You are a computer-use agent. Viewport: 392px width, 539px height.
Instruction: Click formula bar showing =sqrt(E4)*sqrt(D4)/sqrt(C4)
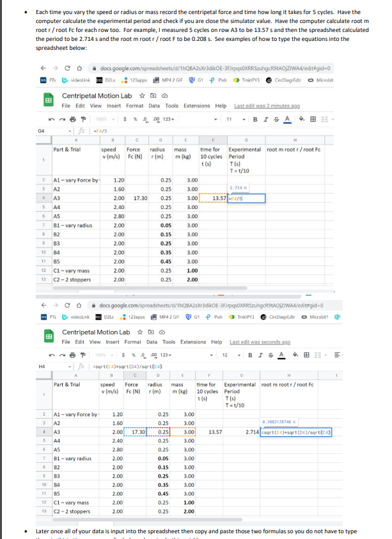click(128, 366)
